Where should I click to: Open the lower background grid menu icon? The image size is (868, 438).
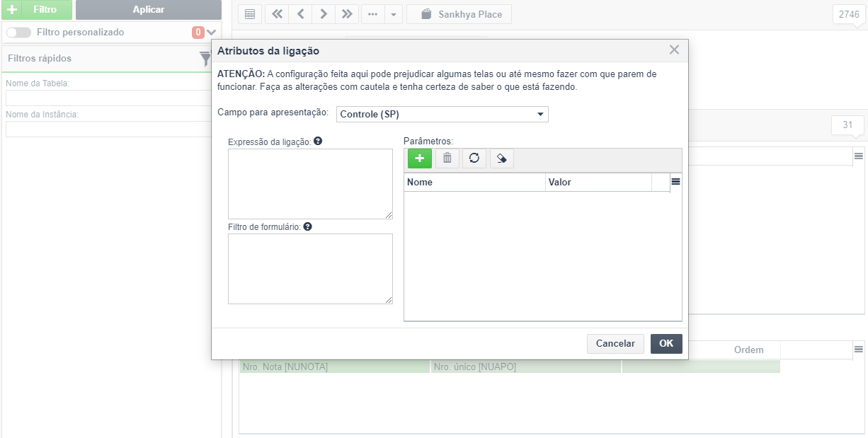(x=859, y=350)
